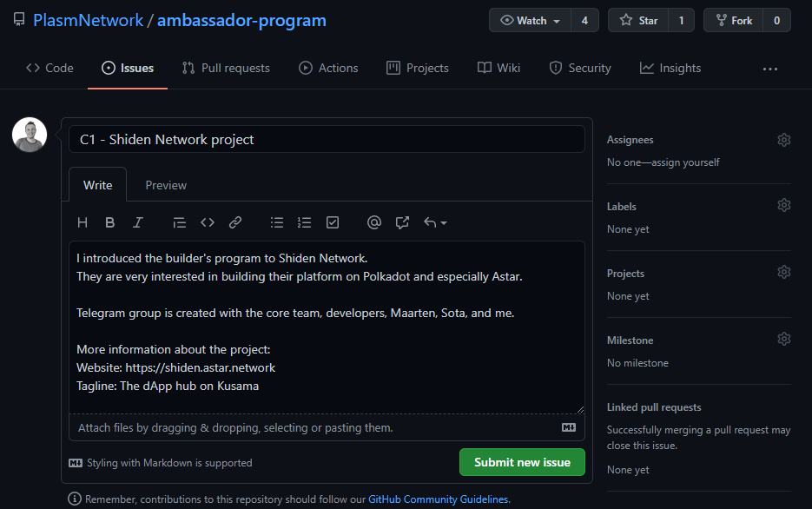Click the issue title input field
The image size is (812, 509).
click(327, 139)
